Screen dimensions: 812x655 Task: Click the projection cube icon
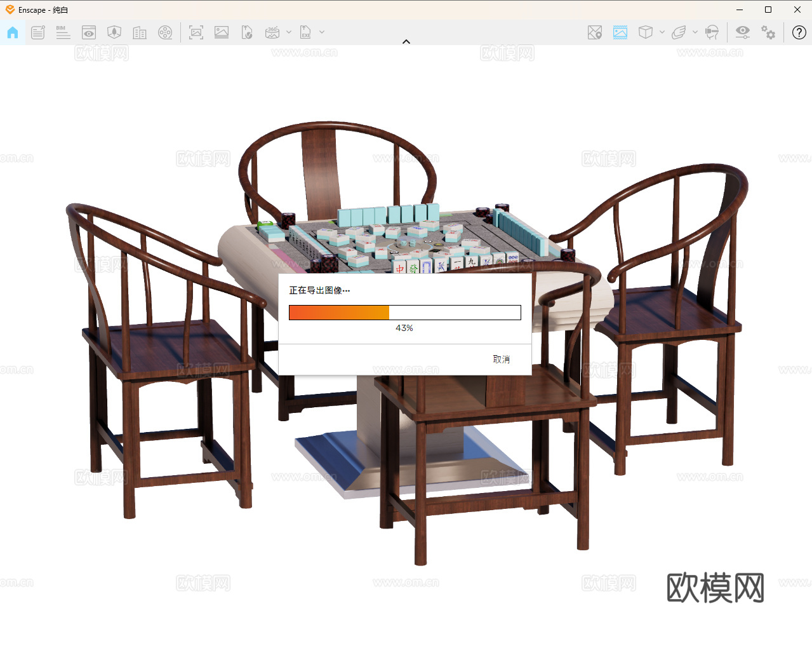click(x=646, y=32)
